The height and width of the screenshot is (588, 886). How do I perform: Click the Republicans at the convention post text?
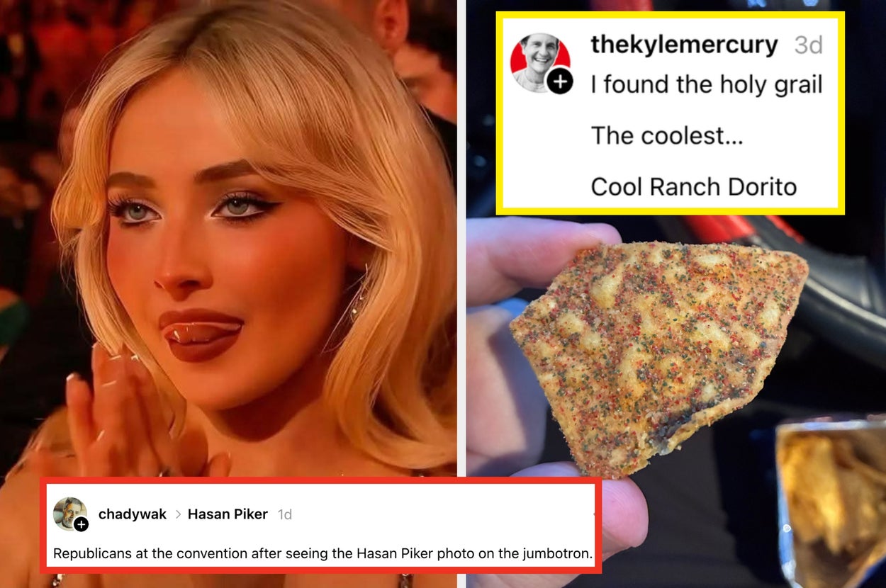(323, 553)
